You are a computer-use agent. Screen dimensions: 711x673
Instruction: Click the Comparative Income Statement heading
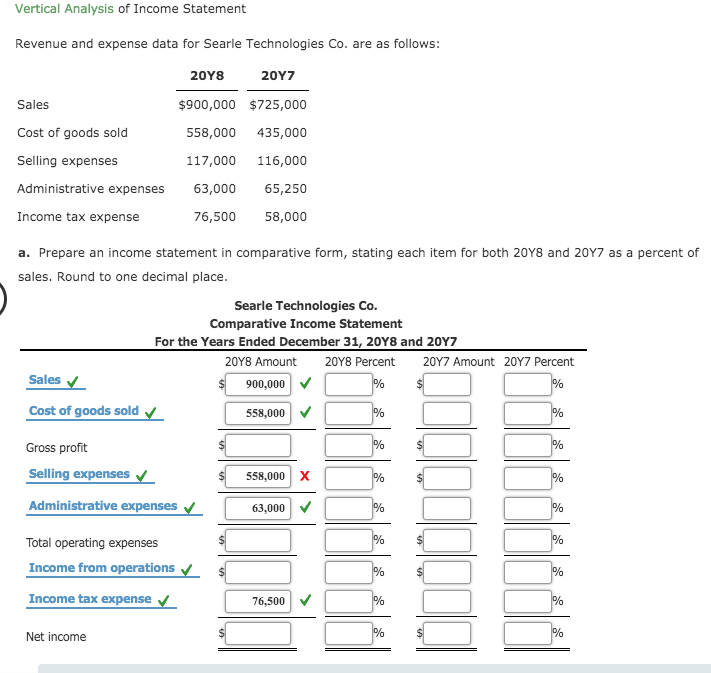[306, 324]
